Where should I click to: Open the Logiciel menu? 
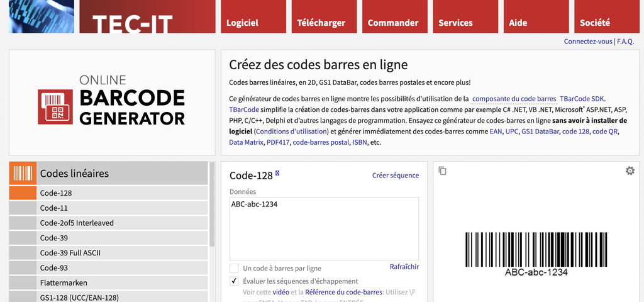point(253,16)
